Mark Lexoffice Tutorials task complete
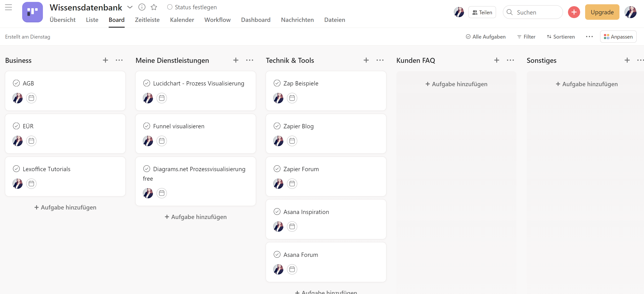Image resolution: width=644 pixels, height=294 pixels. tap(16, 169)
